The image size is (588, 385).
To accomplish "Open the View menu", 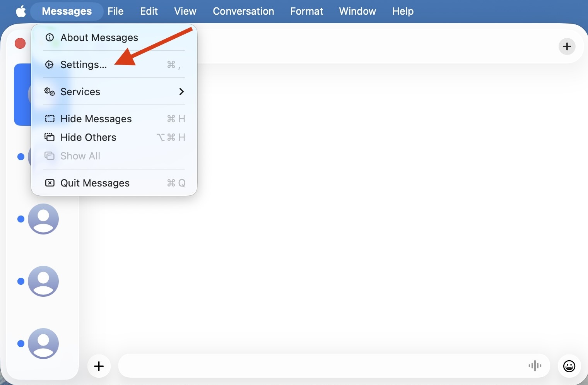I will [x=185, y=11].
